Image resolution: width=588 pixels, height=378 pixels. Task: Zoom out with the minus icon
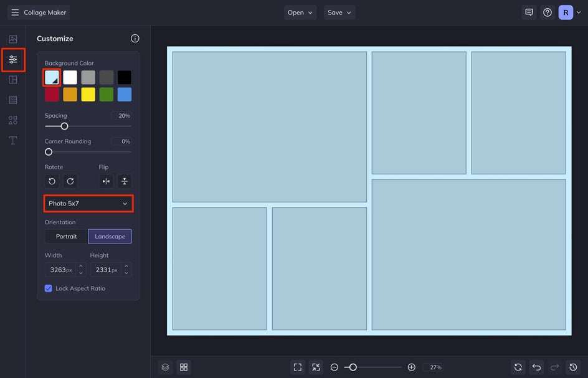tap(334, 367)
